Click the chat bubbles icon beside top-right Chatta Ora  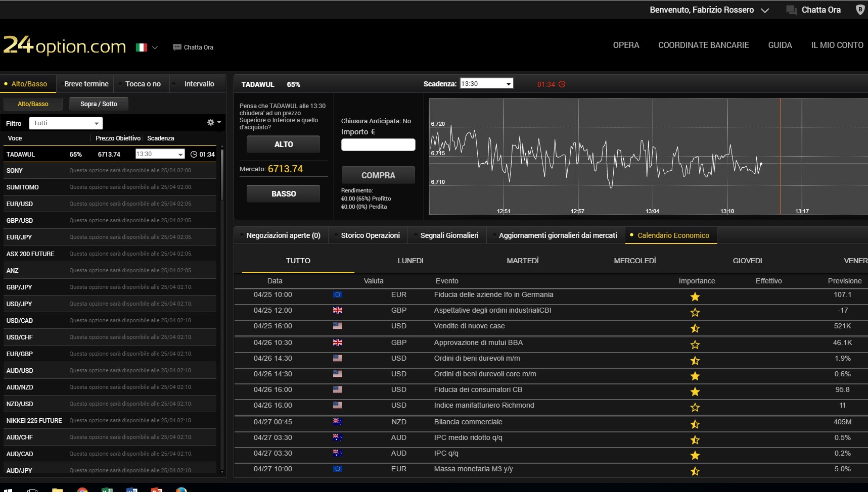click(x=792, y=10)
